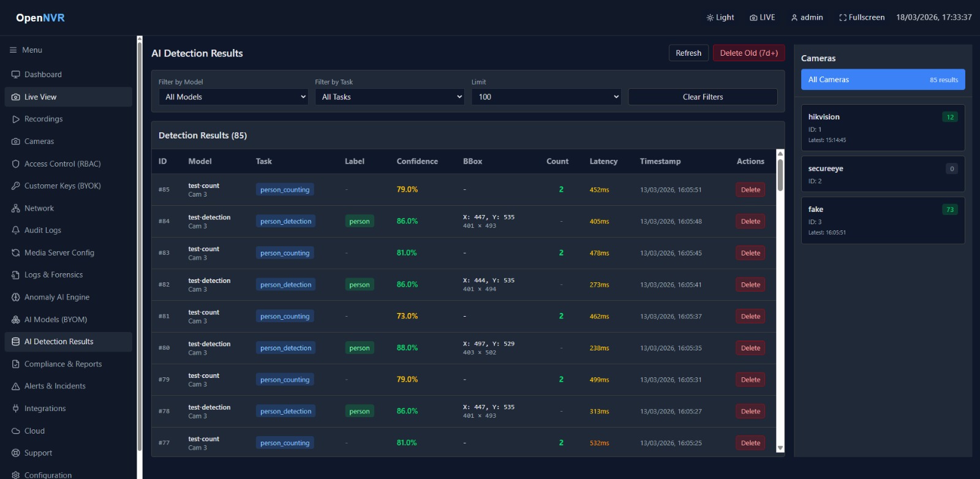Viewport: 980px width, 479px height.
Task: Click the Fullscreen expand icon
Action: [843, 18]
